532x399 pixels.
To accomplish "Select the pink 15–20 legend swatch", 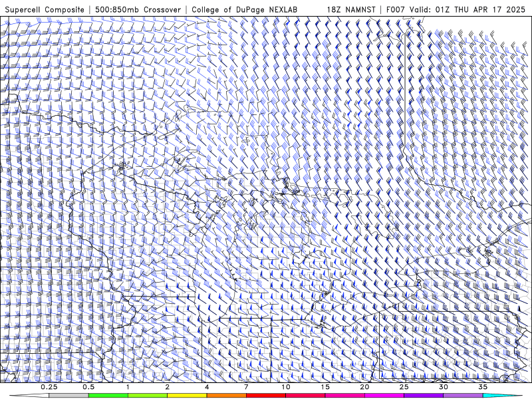I will [x=344, y=396].
